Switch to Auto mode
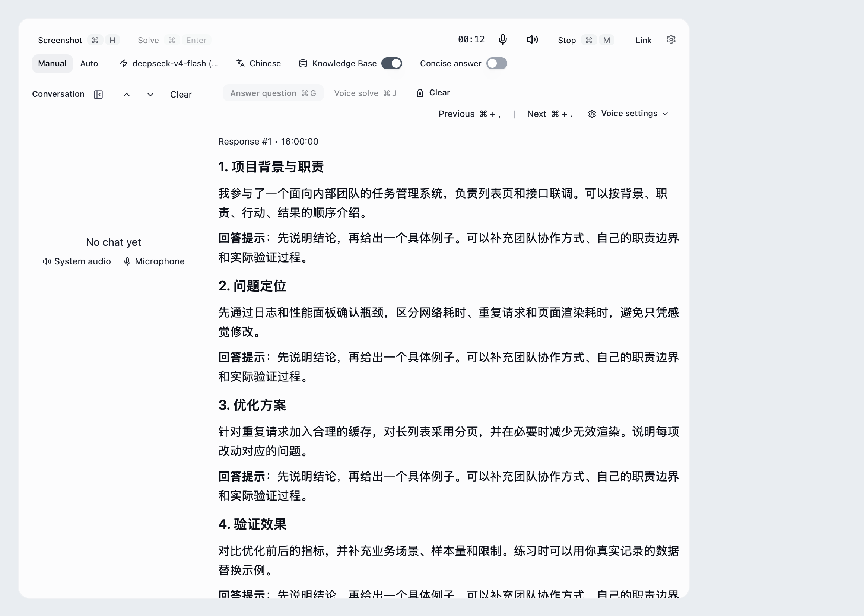The image size is (864, 616). pyautogui.click(x=89, y=63)
